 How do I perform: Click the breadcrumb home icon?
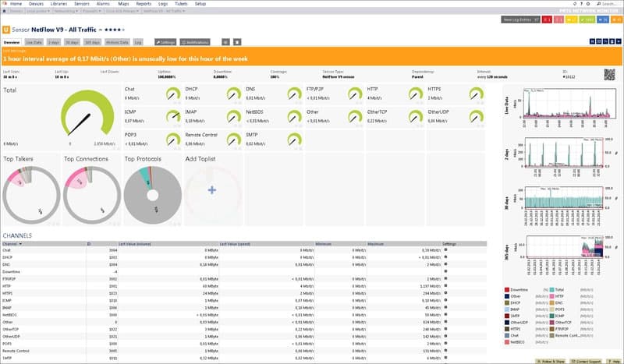click(x=5, y=11)
